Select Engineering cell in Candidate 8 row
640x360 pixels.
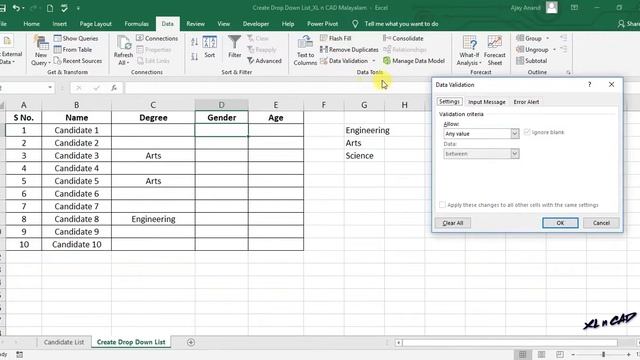[x=153, y=219]
